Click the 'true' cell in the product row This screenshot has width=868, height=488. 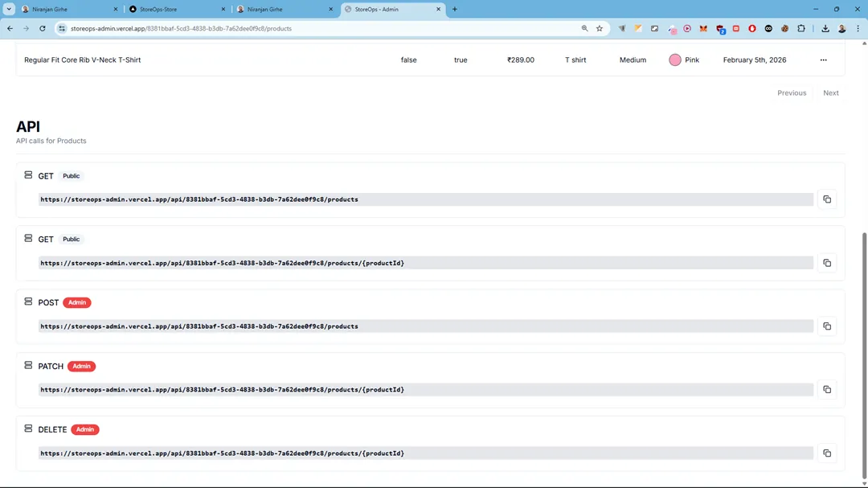tap(461, 59)
